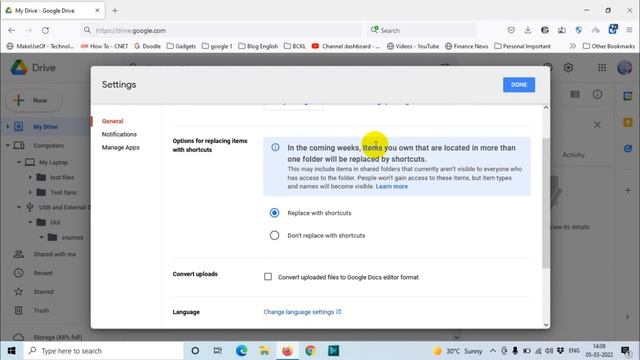Expand sources folder arrow
640x360 pixels.
pos(42,237)
